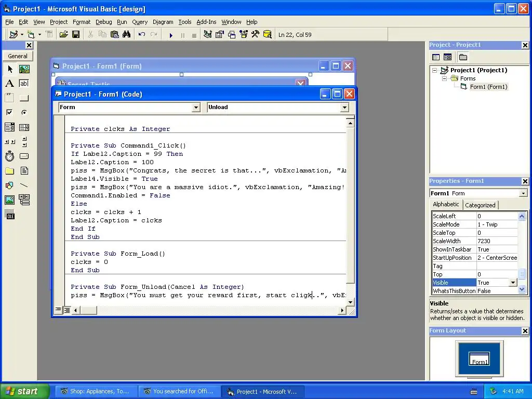Select the Frame control tool
Image resolution: width=532 pixels, height=399 pixels.
[x=10, y=98]
